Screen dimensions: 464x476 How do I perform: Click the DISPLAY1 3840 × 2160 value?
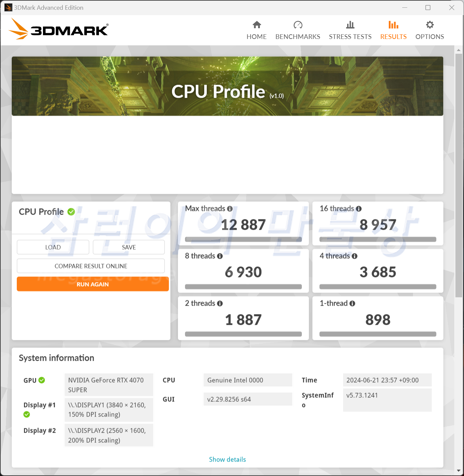(x=109, y=410)
